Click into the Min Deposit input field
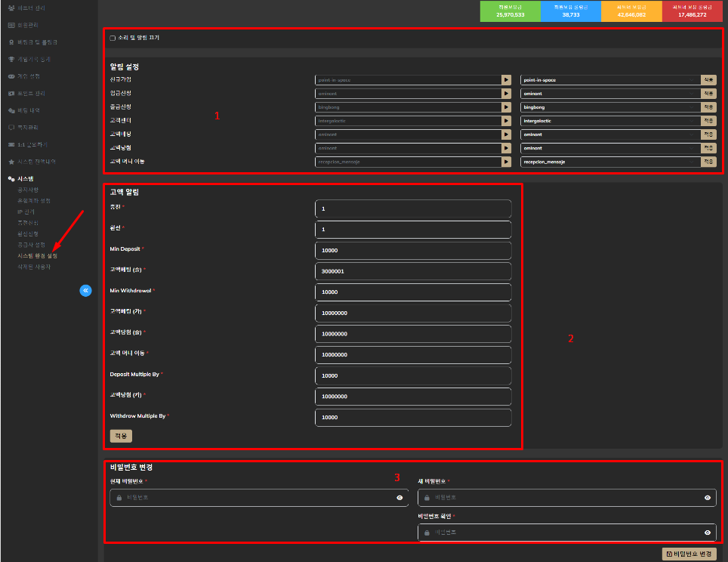Image resolution: width=728 pixels, height=562 pixels. click(412, 251)
